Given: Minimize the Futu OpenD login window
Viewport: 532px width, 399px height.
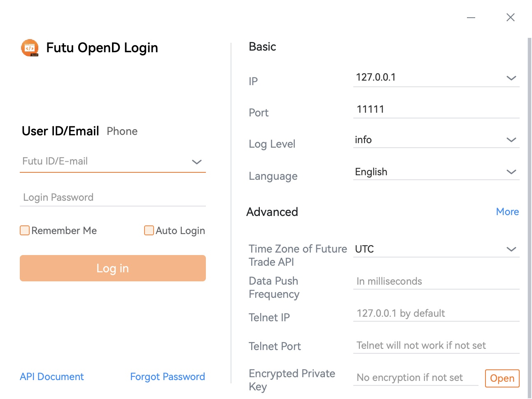Looking at the screenshot, I should [471, 18].
